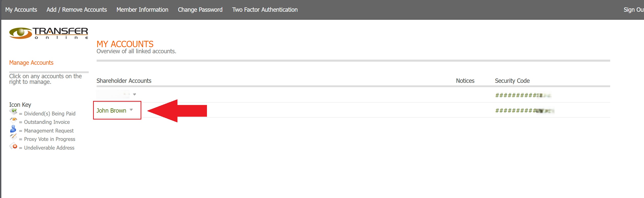
Task: Click the Dividend(s) Being Paid icon
Action: (13, 112)
